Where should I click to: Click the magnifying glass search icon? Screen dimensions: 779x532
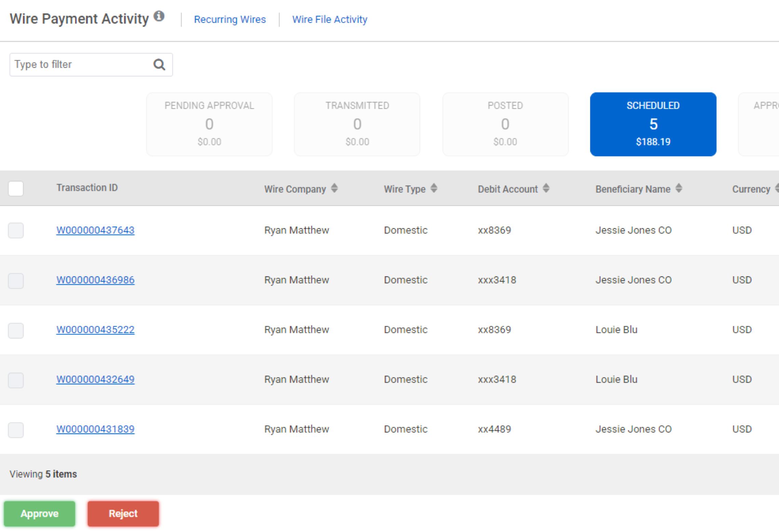[159, 65]
